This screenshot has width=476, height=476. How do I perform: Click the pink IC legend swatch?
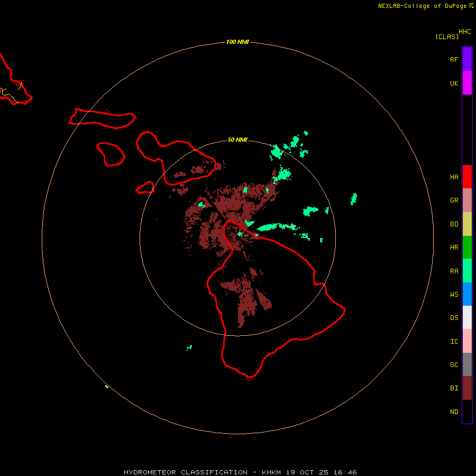[x=467, y=341]
